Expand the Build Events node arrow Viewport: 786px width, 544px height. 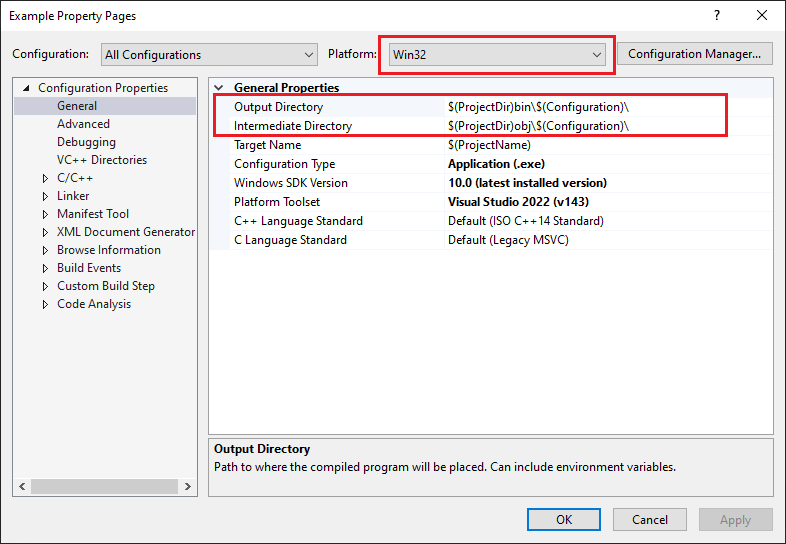pyautogui.click(x=45, y=269)
